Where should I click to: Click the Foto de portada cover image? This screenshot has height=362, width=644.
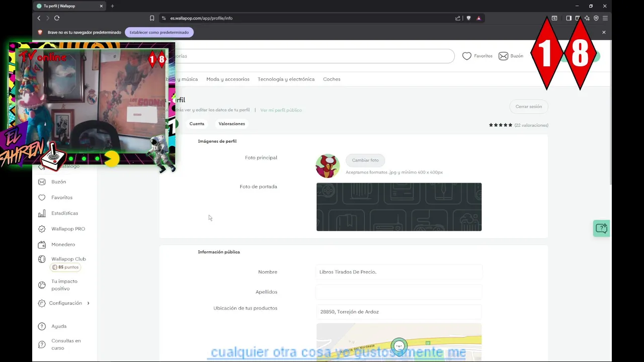click(x=399, y=207)
